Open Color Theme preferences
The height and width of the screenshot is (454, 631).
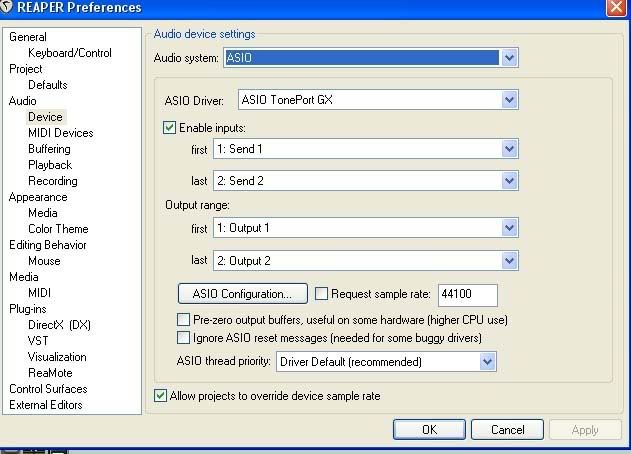[58, 229]
